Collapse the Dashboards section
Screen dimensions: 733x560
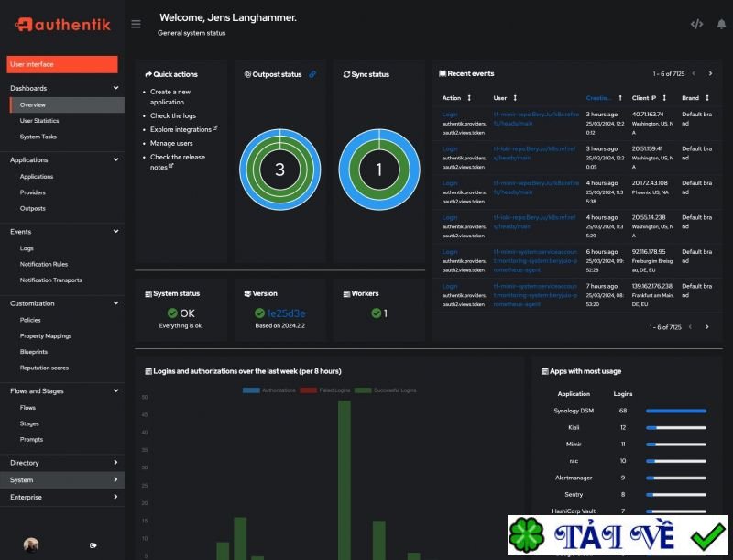click(x=114, y=88)
